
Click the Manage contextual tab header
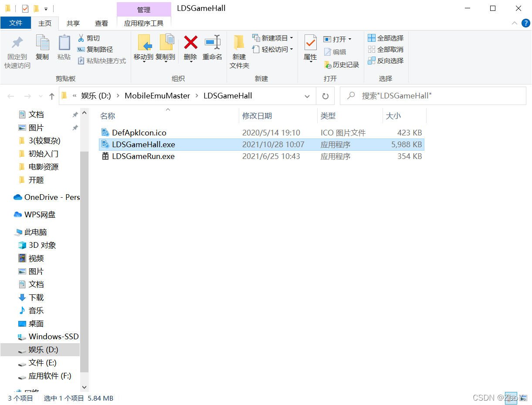[144, 9]
